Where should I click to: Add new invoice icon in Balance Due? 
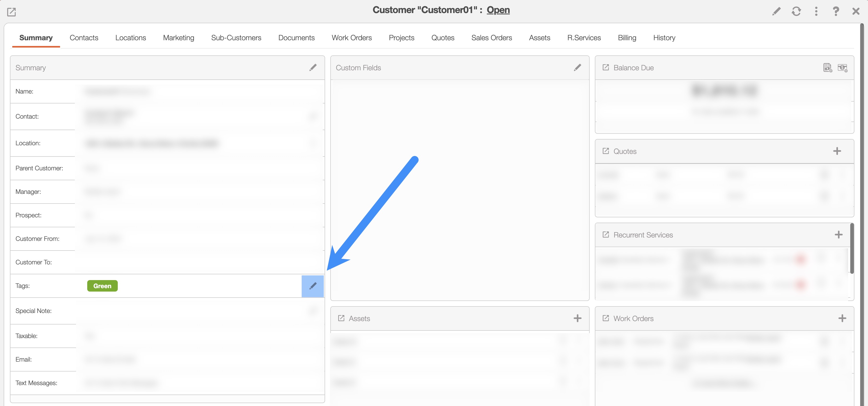coord(827,68)
